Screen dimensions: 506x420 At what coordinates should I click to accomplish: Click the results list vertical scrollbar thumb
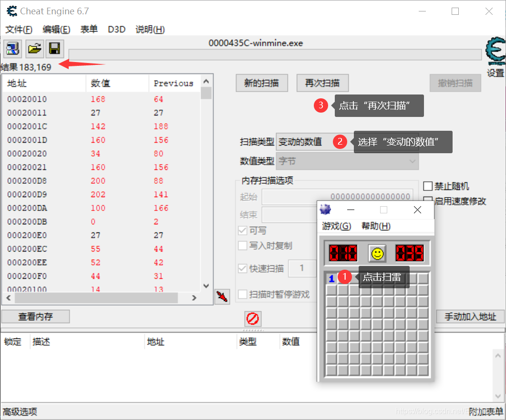click(x=206, y=93)
